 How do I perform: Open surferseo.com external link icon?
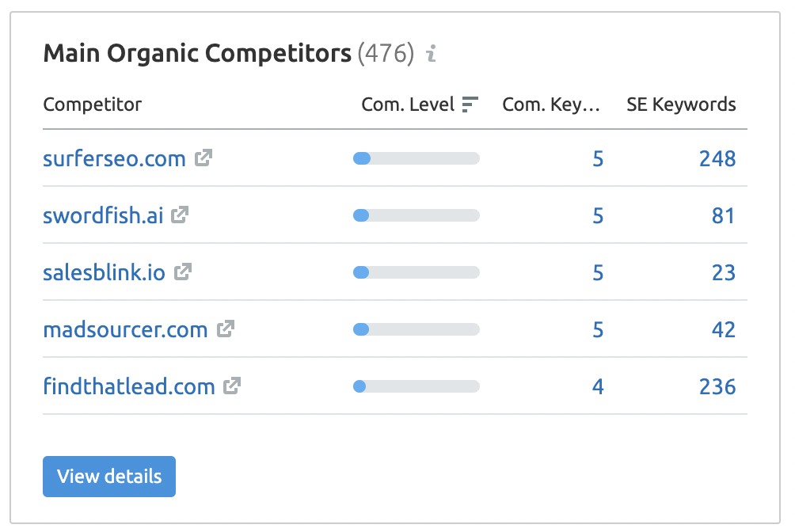tap(204, 158)
